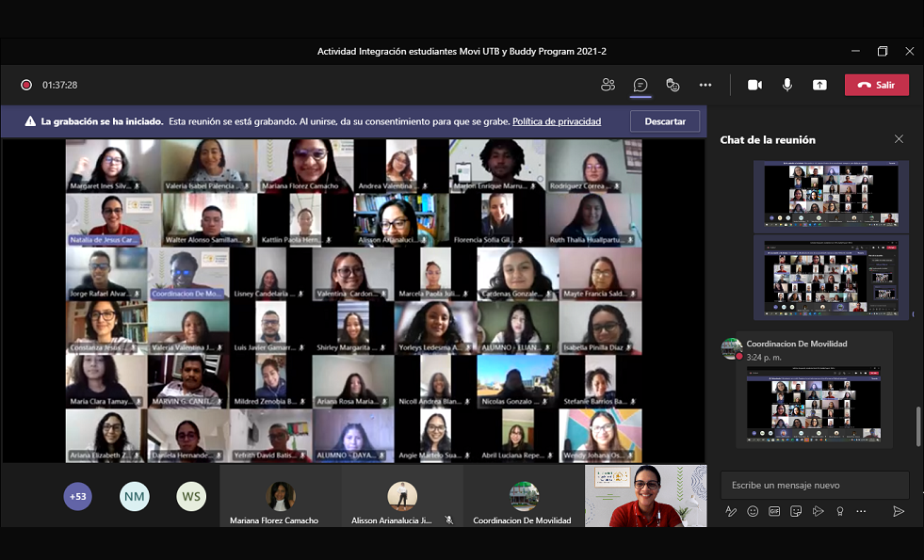Viewport: 924px width, 560px height.
Task: Record a video clip message
Action: coord(817,511)
